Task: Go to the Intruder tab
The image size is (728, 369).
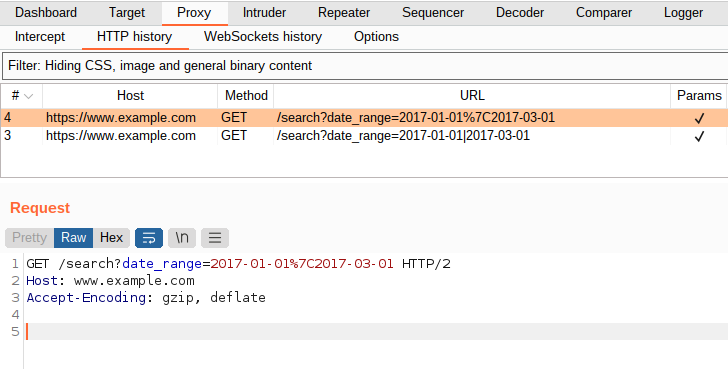Action: pos(264,13)
